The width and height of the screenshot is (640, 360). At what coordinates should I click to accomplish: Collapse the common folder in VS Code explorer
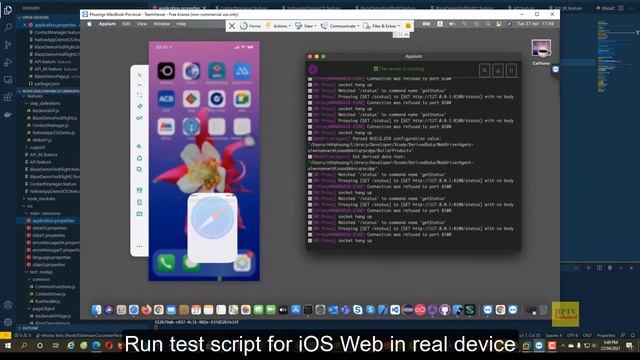coord(29,280)
